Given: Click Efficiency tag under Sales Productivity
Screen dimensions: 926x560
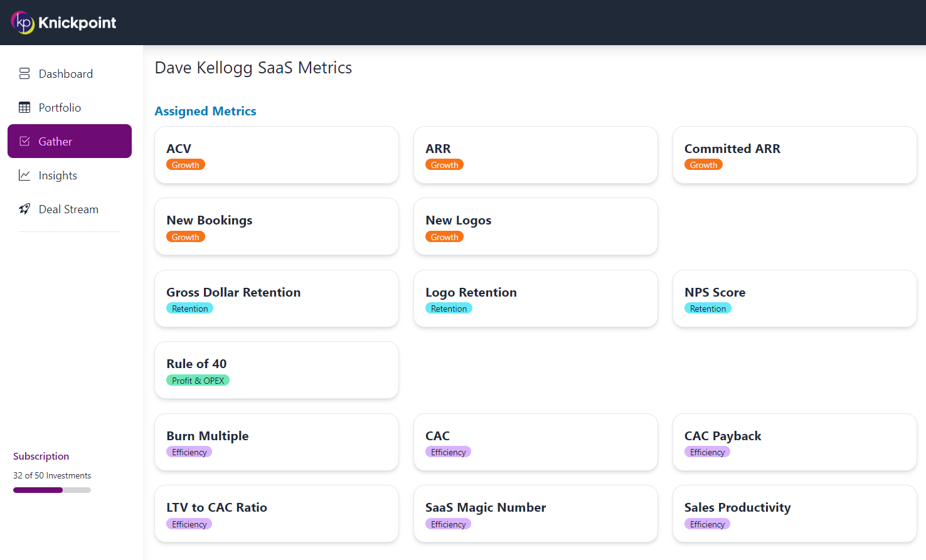Looking at the screenshot, I should 707,524.
